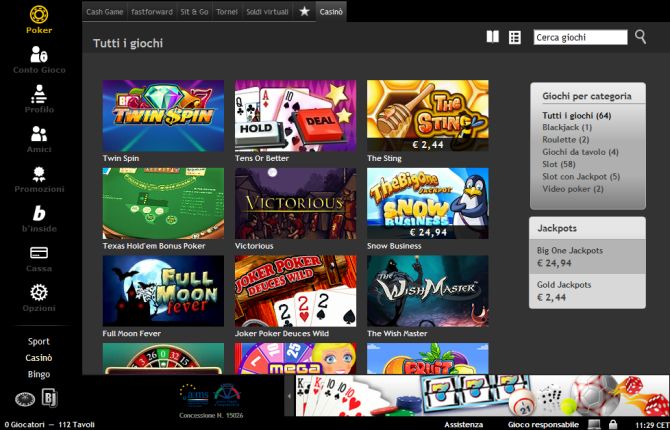Open the Mega wheel game thumbnail
The image size is (670, 430).
coord(295,359)
